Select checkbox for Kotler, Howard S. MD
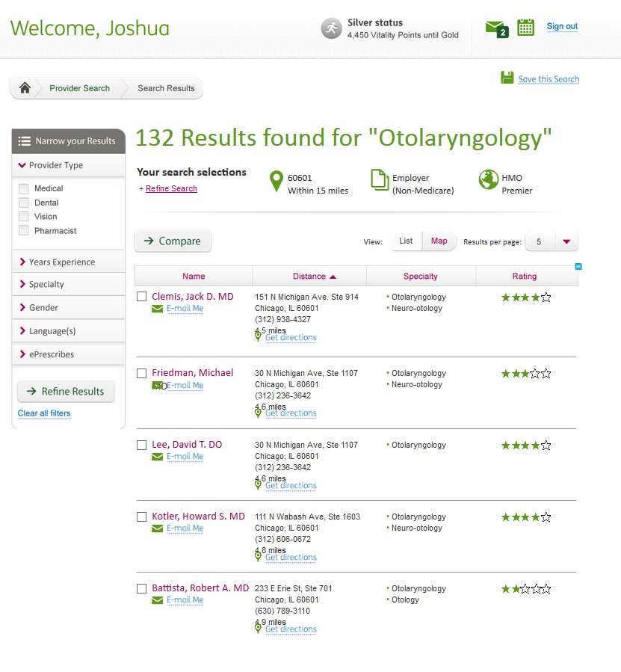621x672 pixels. click(141, 517)
